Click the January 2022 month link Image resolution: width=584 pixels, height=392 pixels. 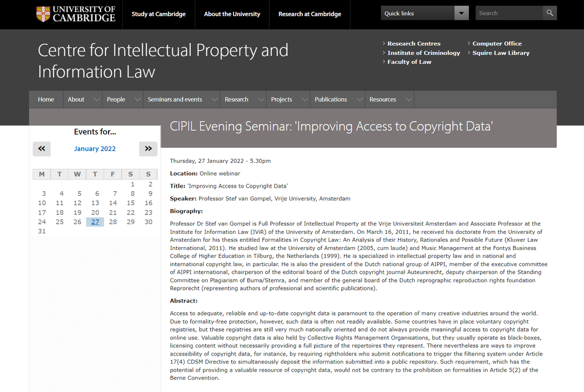(95, 149)
